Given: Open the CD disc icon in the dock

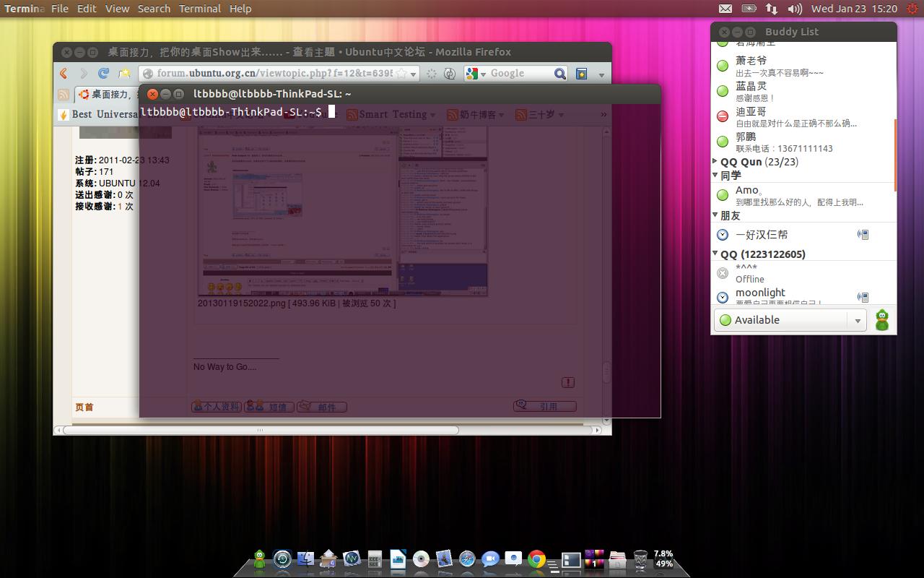Looking at the screenshot, I should [x=421, y=559].
